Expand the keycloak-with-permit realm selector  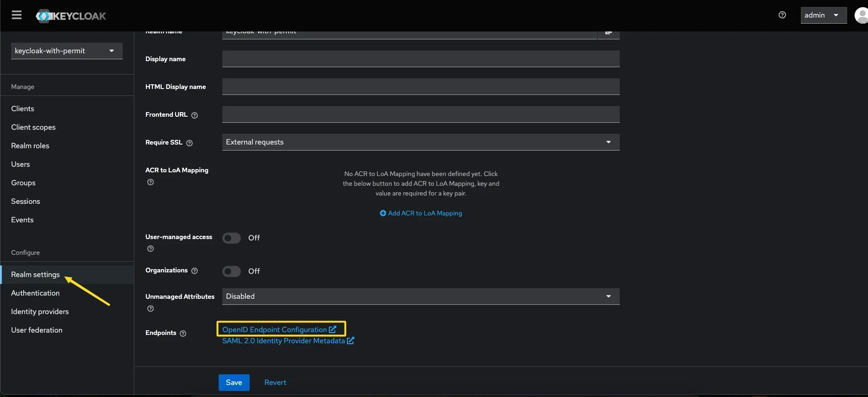pyautogui.click(x=67, y=51)
